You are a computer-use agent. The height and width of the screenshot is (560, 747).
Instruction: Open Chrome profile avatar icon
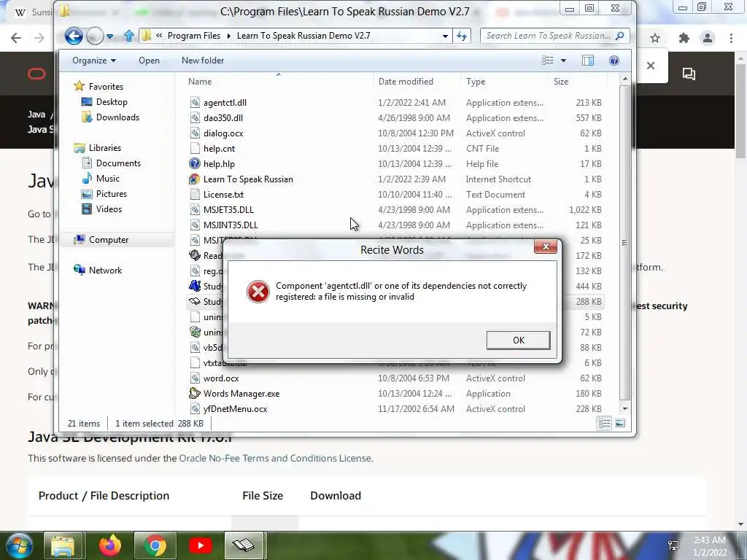708,38
